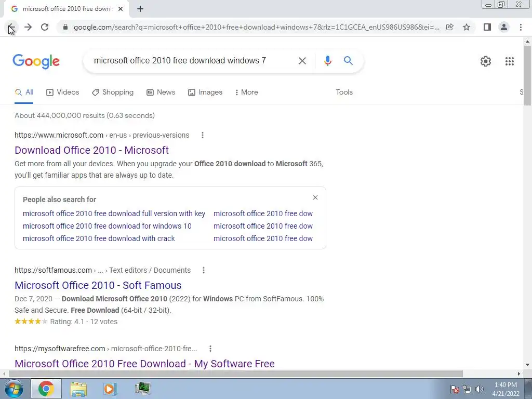This screenshot has width=532, height=399.
Task: Open My Software Free download result
Action: pos(144,364)
